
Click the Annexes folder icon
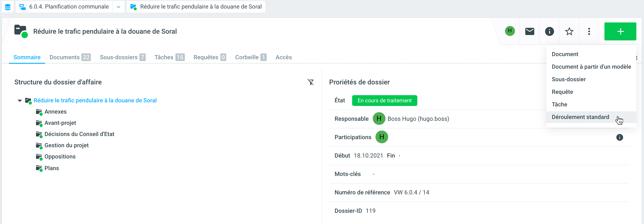tap(39, 112)
